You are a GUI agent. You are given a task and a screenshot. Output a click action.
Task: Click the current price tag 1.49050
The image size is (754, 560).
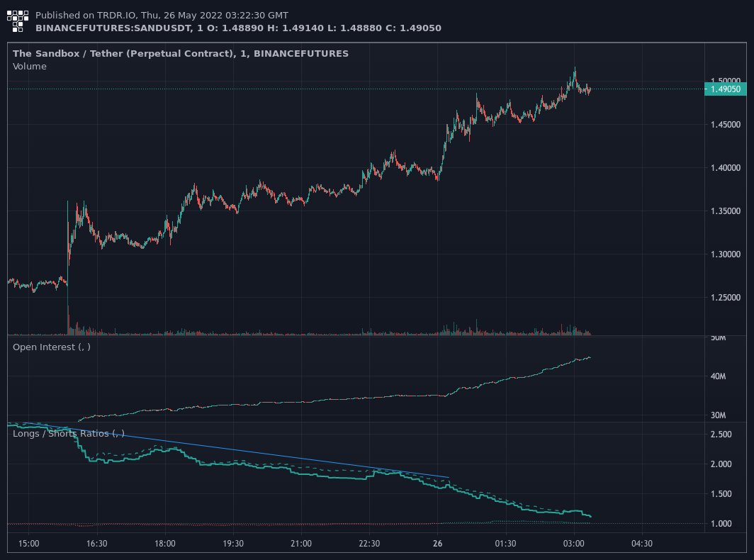[x=725, y=89]
